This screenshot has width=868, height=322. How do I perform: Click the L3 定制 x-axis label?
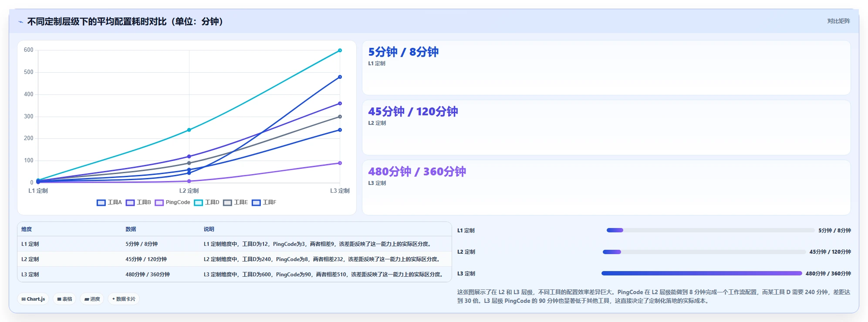click(x=340, y=191)
